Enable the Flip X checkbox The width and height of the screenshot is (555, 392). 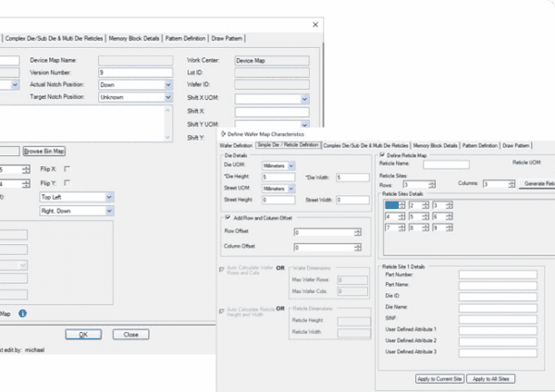pyautogui.click(x=67, y=170)
